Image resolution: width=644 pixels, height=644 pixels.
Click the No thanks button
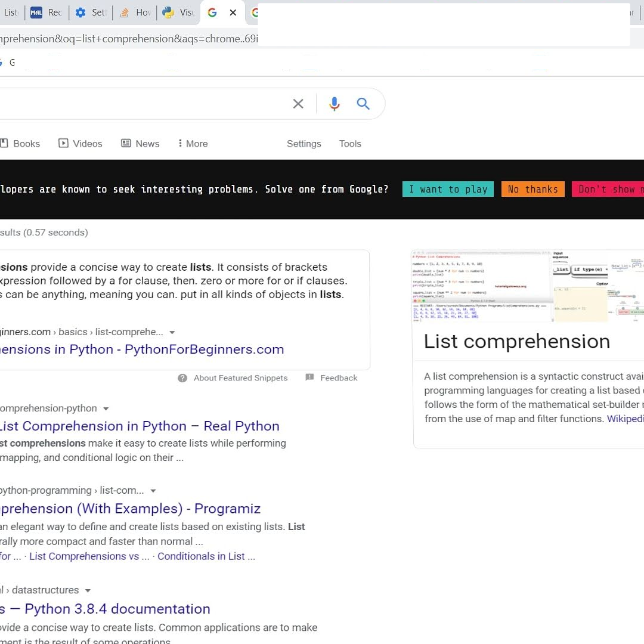tap(532, 190)
